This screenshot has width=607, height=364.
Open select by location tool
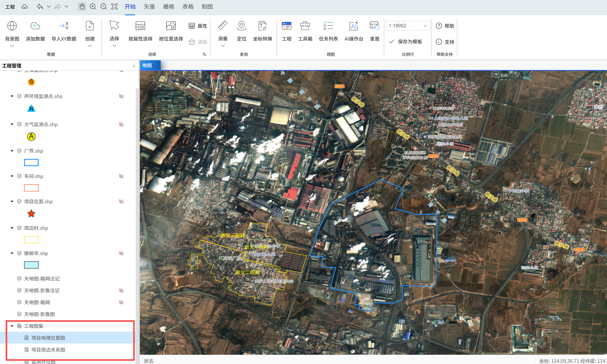[171, 26]
